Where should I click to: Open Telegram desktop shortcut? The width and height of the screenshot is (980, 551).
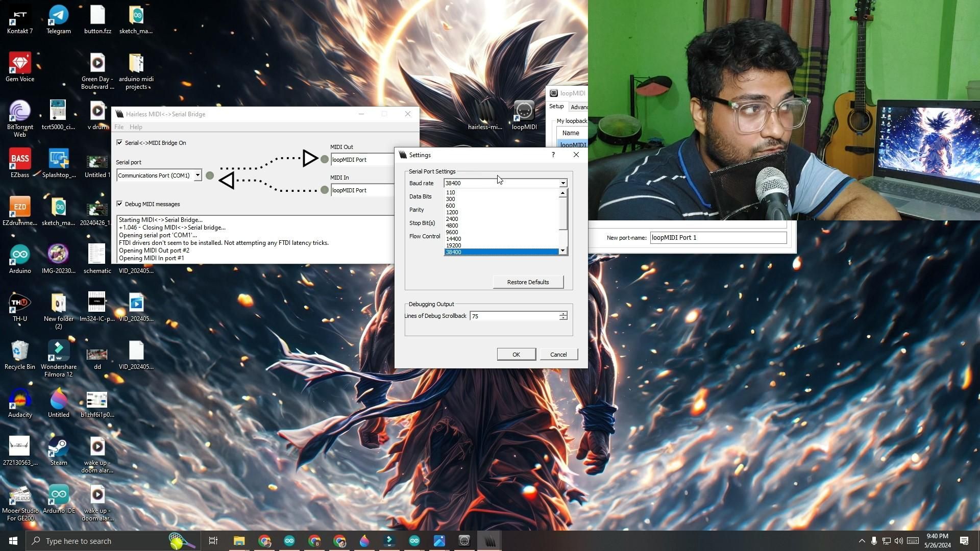tap(59, 15)
